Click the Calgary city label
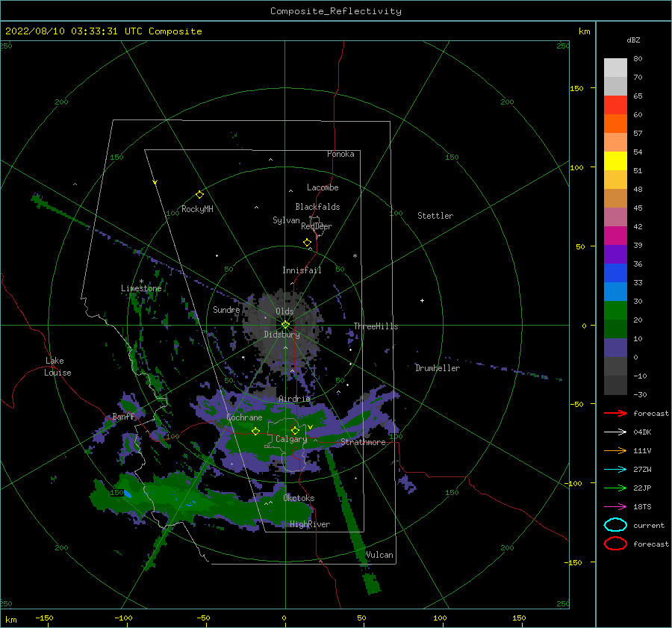The width and height of the screenshot is (672, 628). (x=291, y=439)
